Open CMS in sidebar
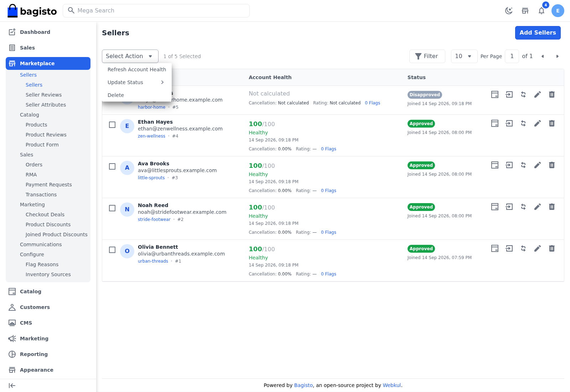 48,323
